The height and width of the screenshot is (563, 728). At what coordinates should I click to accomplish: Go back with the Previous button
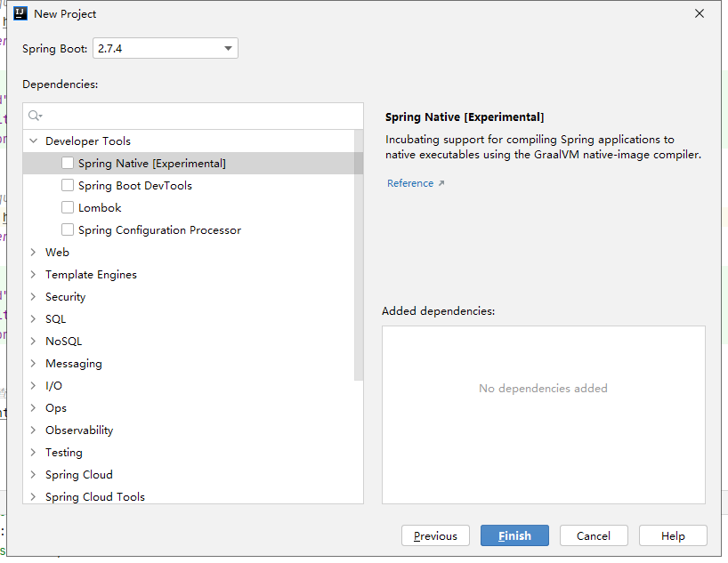pyautogui.click(x=435, y=536)
